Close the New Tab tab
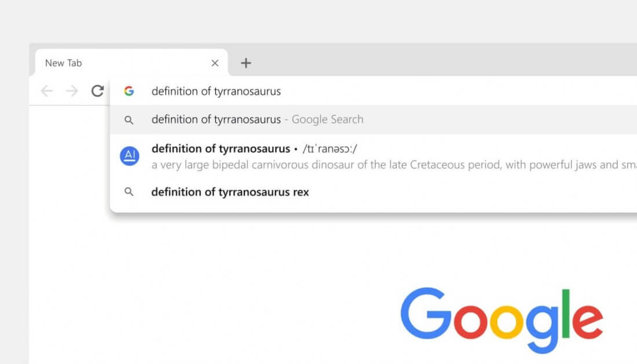 pos(215,63)
